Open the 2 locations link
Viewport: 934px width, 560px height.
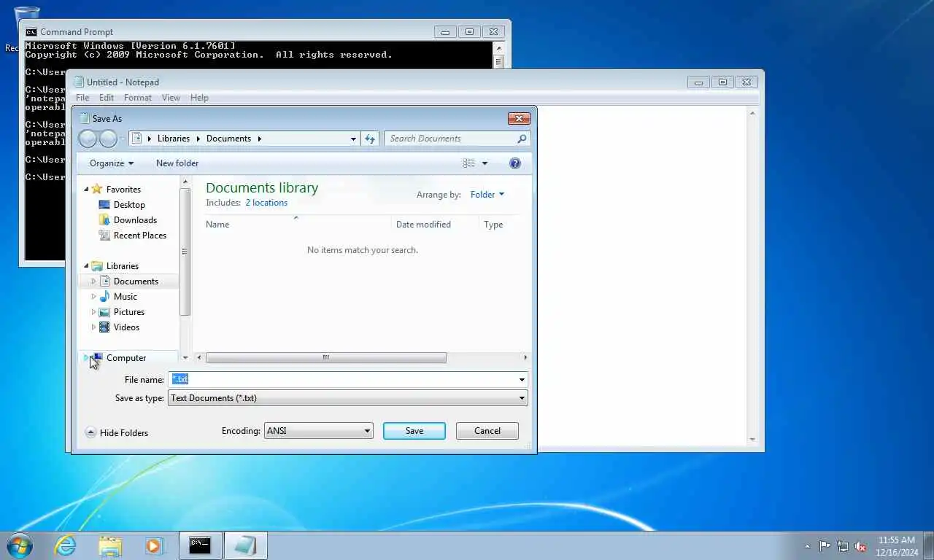point(266,203)
